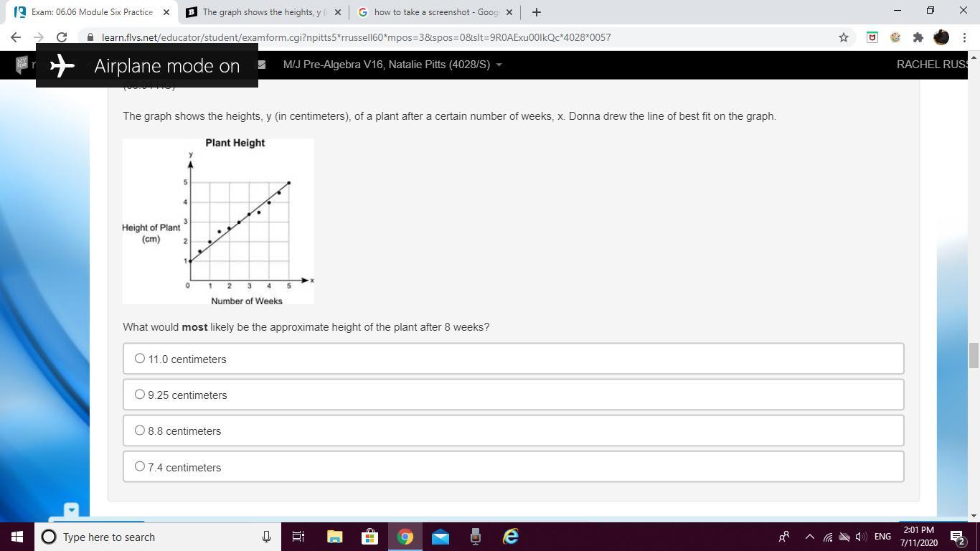Open the Extensions puzzle-piece menu
This screenshot has width=980, height=551.
918,37
